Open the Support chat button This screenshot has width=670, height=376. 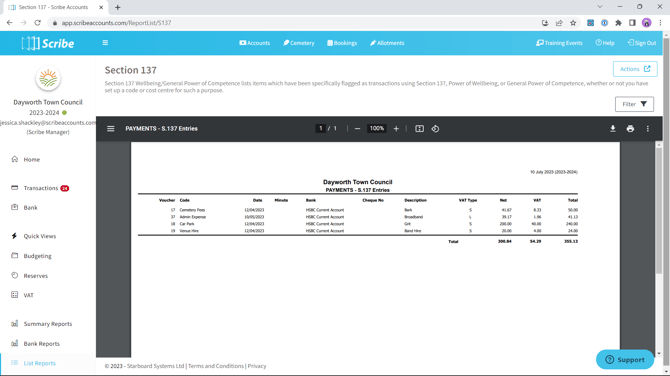click(625, 360)
